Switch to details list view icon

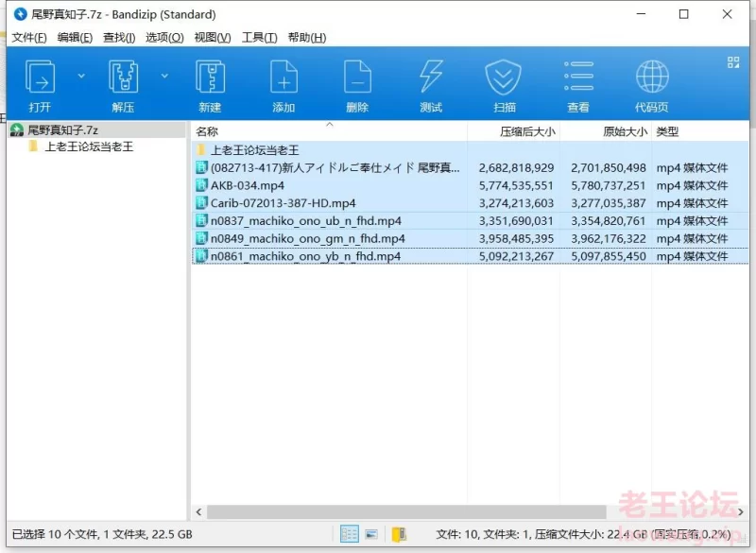pyautogui.click(x=349, y=534)
